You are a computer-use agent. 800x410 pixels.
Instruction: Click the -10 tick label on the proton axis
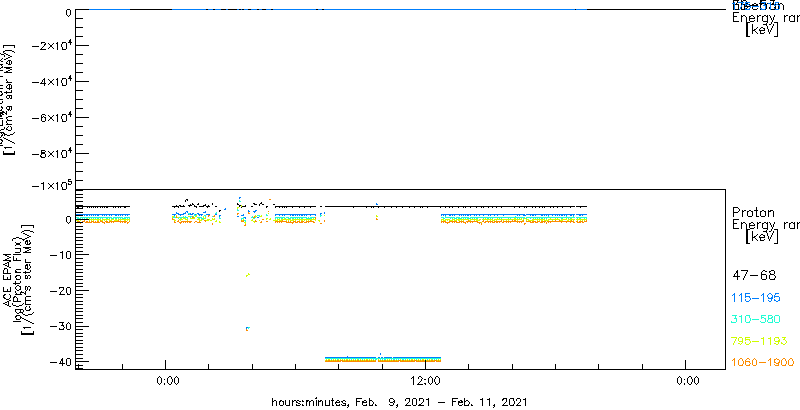point(60,254)
